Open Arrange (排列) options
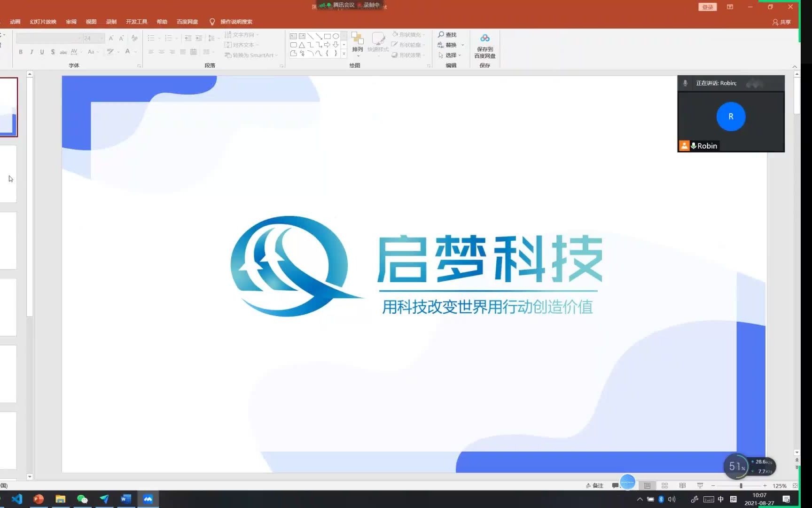Image resolution: width=812 pixels, height=508 pixels. pyautogui.click(x=358, y=44)
